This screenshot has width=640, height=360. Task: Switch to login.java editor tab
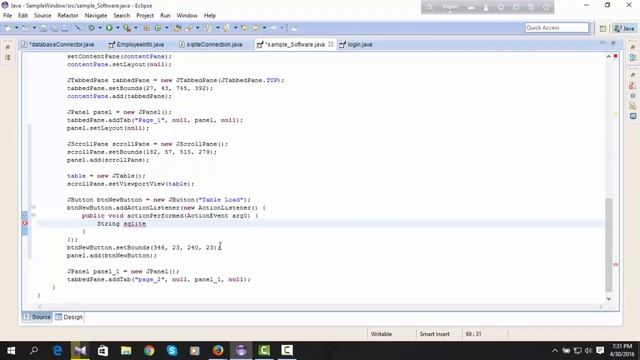(356, 44)
